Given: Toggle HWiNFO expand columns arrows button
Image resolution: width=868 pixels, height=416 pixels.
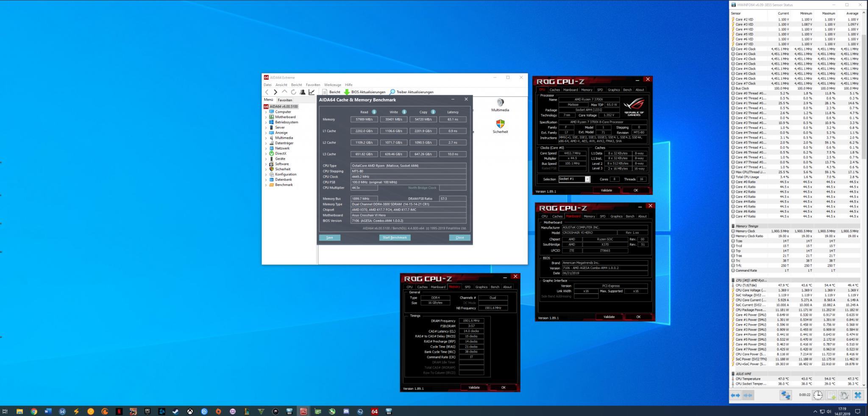Looking at the screenshot, I should pyautogui.click(x=735, y=395).
